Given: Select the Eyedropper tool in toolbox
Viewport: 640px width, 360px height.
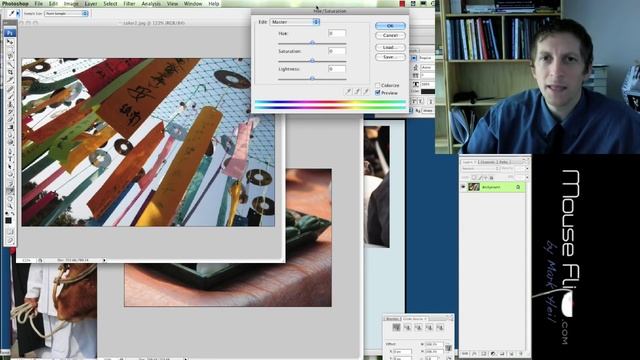Looking at the screenshot, I should point(10,190).
